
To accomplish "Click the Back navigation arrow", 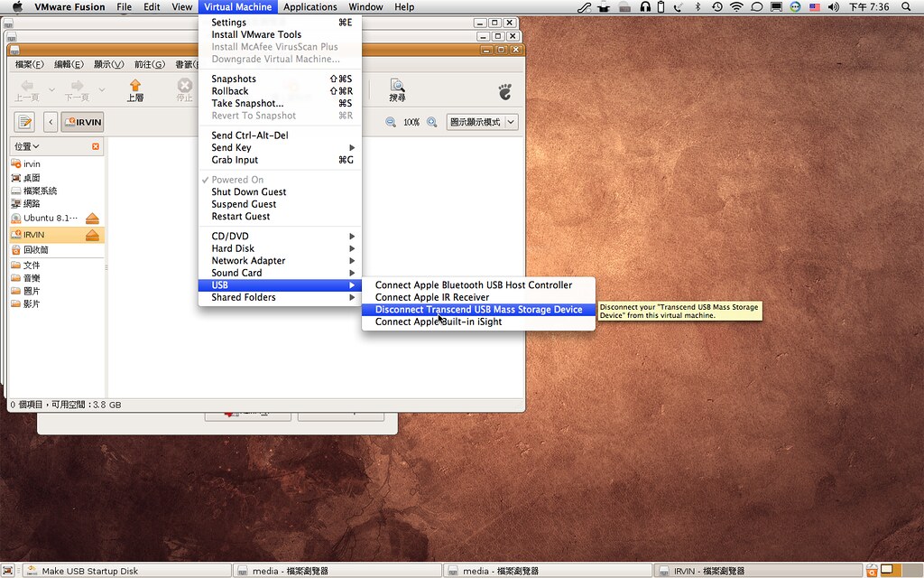I will click(x=27, y=88).
